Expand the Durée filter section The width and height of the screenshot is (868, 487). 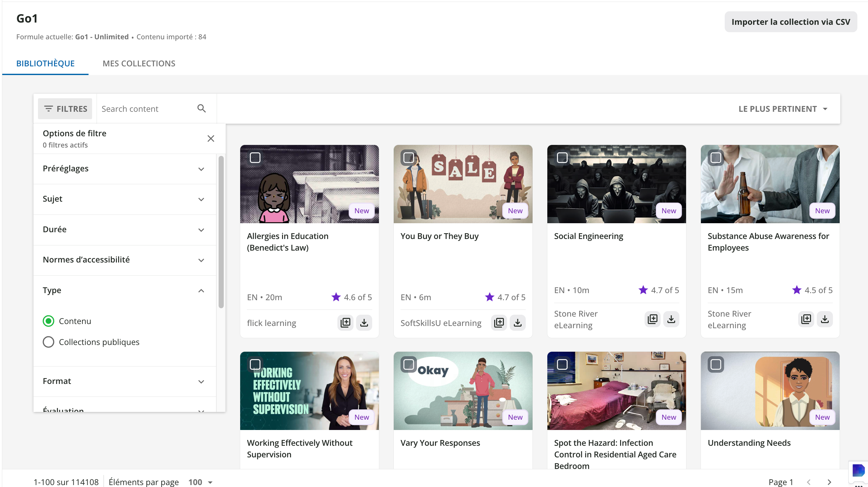[125, 230]
